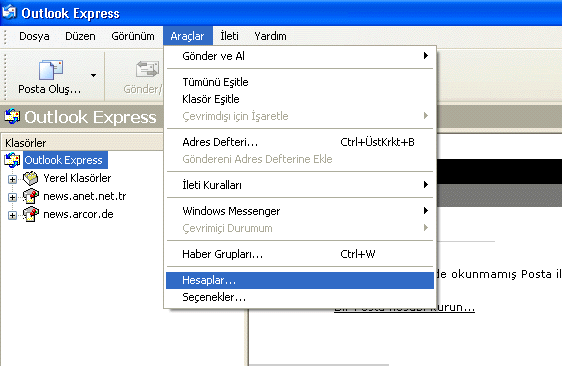Open the Windows Messenger submenu

(x=300, y=211)
